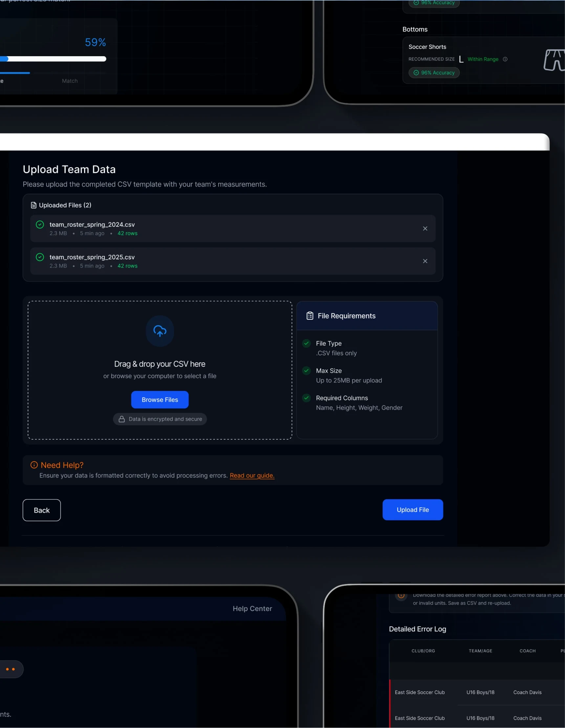Viewport: 565px width, 728px height.
Task: Click the Upload File button
Action: point(413,510)
